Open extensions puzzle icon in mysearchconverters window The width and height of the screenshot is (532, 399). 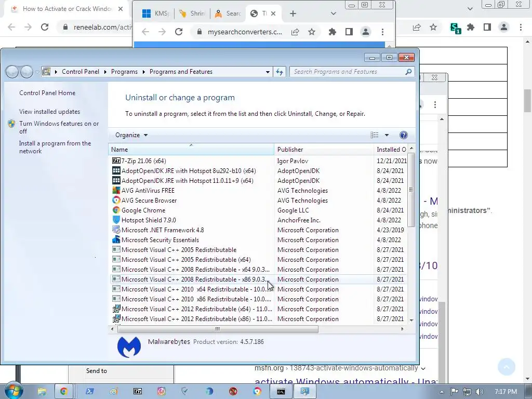coord(332,32)
